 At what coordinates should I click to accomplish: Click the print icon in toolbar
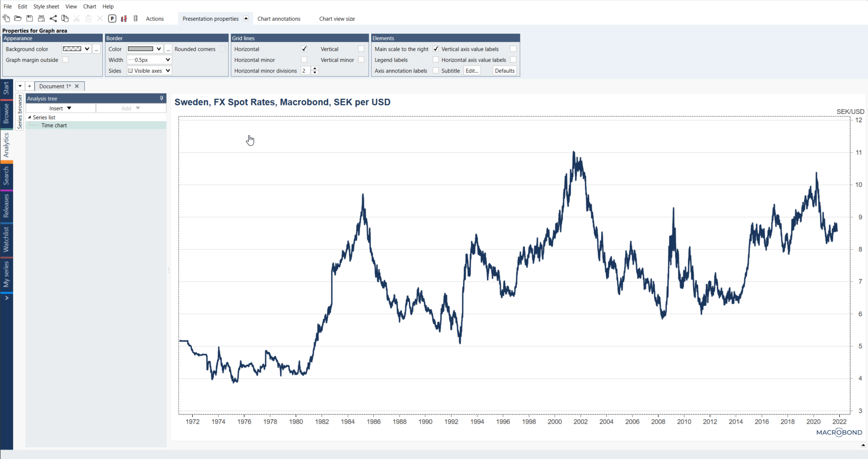tap(42, 19)
